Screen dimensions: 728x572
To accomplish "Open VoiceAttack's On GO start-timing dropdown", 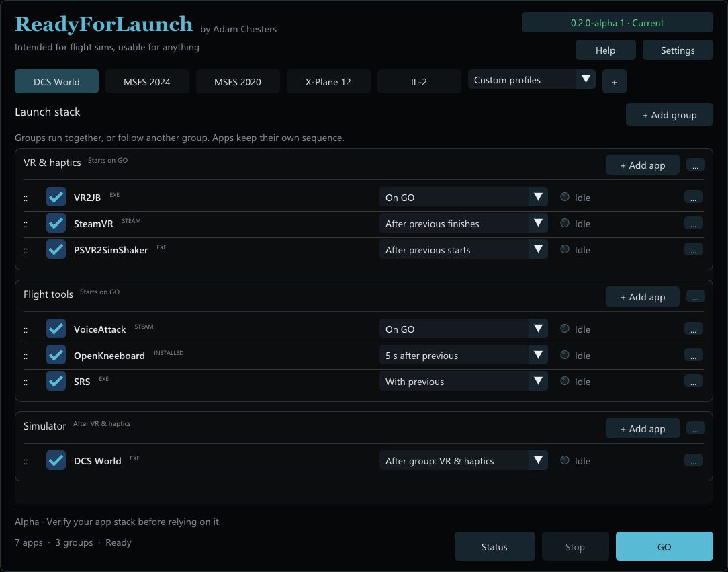I will tap(463, 329).
